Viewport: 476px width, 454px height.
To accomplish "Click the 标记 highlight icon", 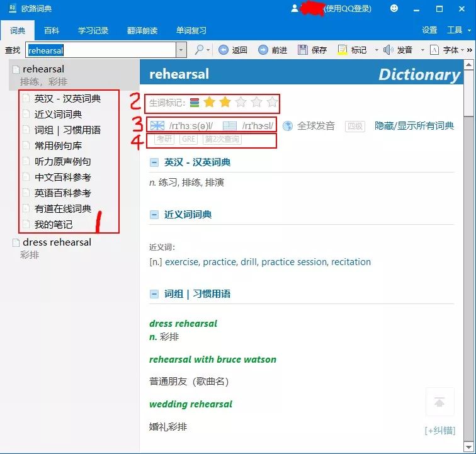I will pos(343,50).
